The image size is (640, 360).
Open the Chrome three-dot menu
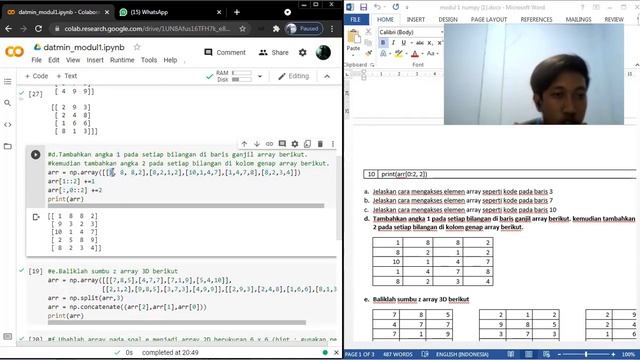pos(332,29)
